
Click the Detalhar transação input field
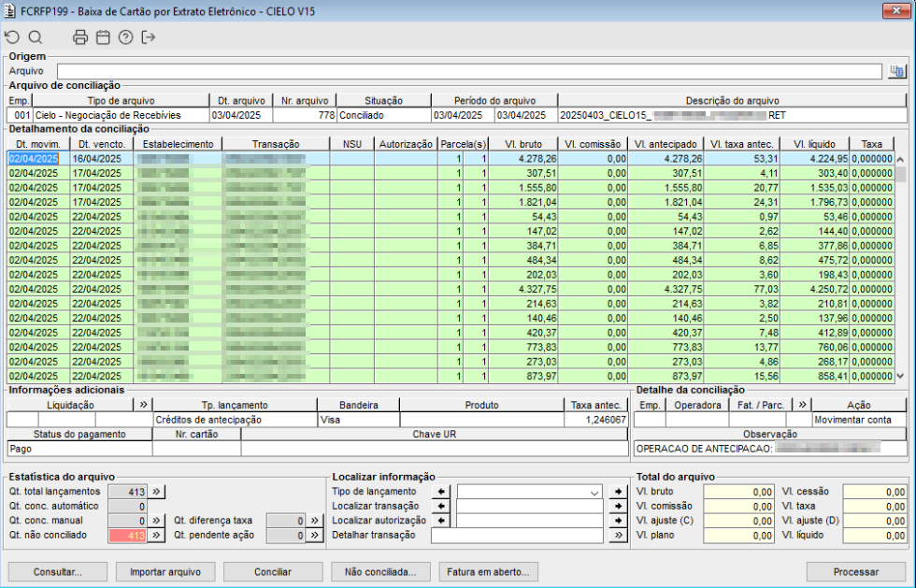[x=517, y=535]
